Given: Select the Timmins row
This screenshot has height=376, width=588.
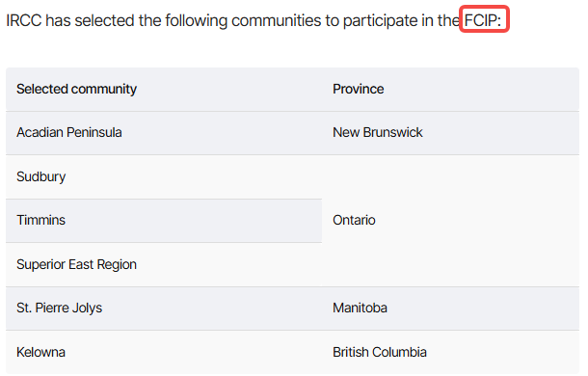Looking at the screenshot, I should [x=164, y=221].
